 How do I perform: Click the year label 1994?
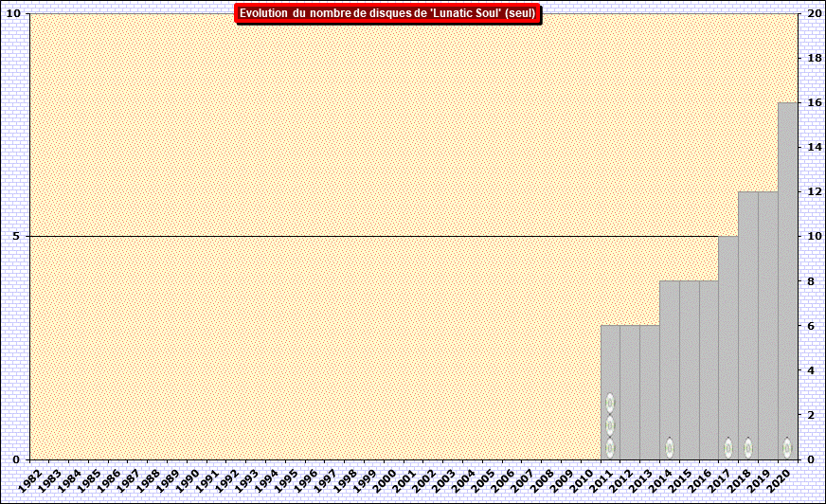point(265,480)
